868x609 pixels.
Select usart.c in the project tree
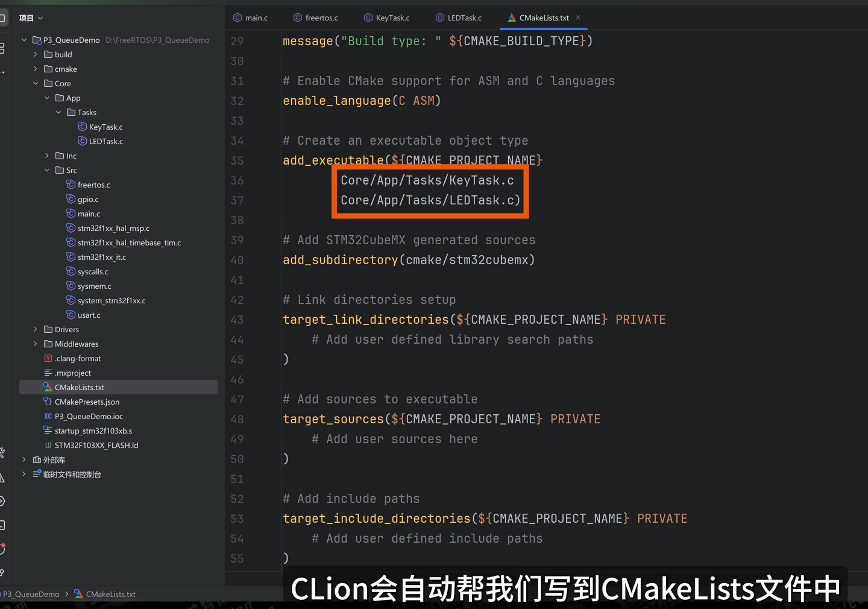click(89, 315)
